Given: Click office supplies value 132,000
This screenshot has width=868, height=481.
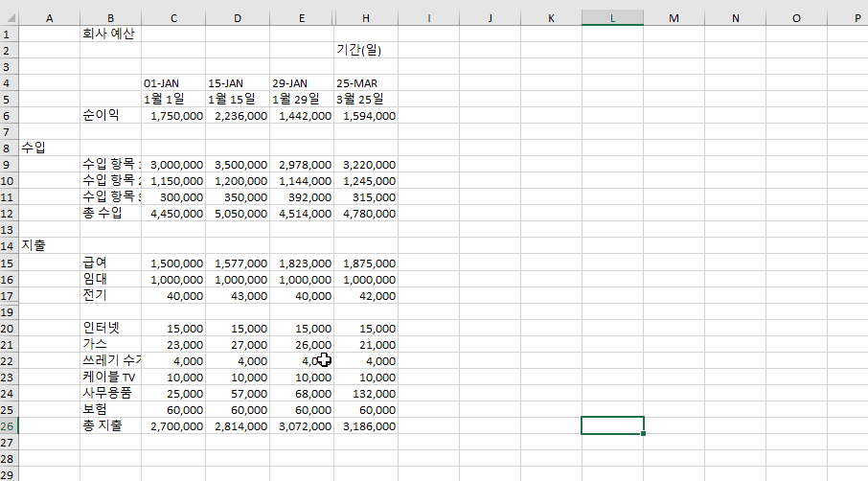Looking at the screenshot, I should point(366,394).
